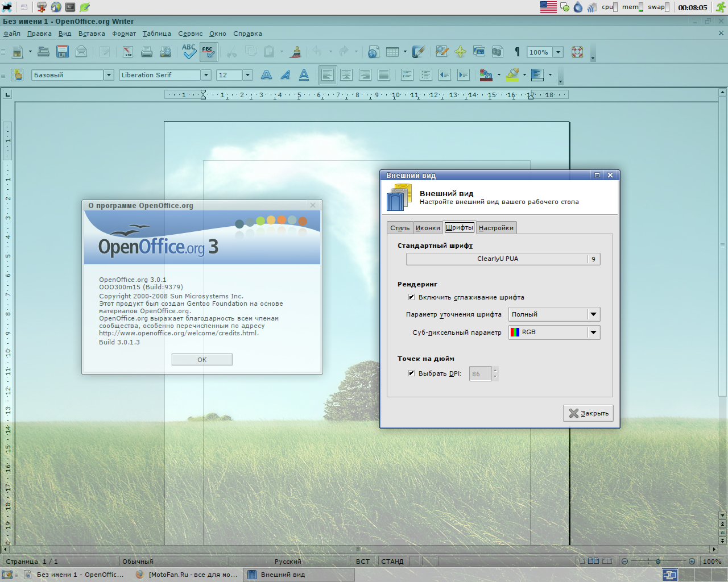
Task: Toggle the "Выбрать DPI" checkbox
Action: pos(411,373)
